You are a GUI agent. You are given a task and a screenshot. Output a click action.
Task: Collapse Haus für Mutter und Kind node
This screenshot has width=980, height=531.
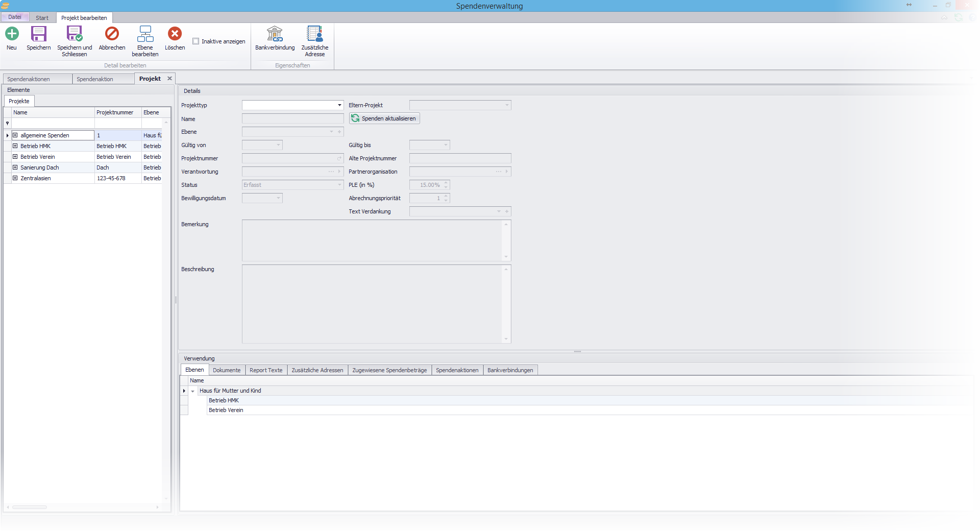tap(193, 391)
